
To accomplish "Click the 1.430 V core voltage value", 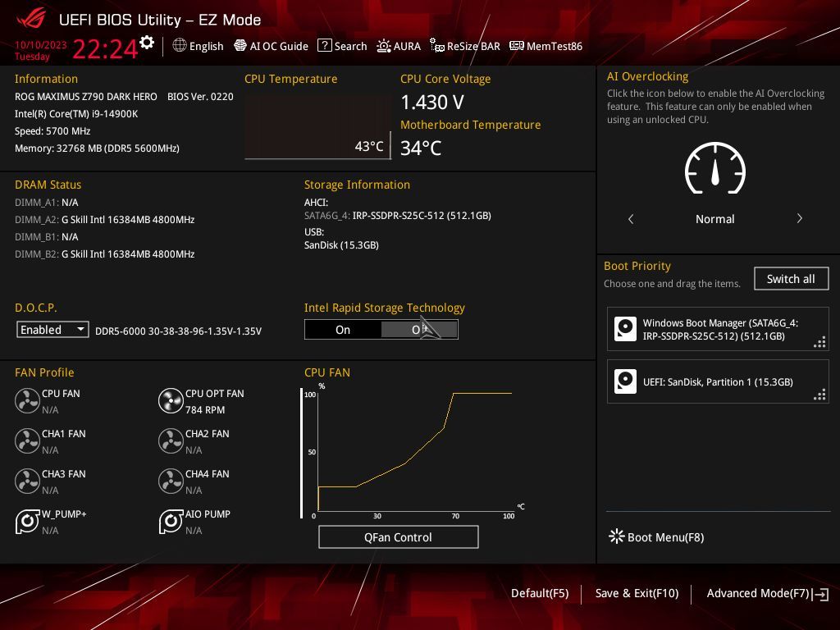I will pyautogui.click(x=432, y=102).
